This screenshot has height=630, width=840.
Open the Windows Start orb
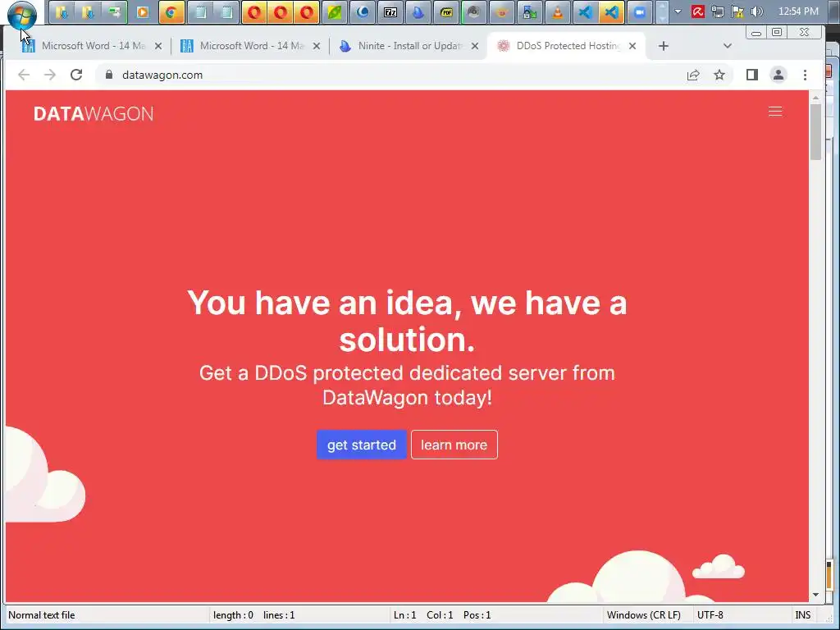(22, 15)
